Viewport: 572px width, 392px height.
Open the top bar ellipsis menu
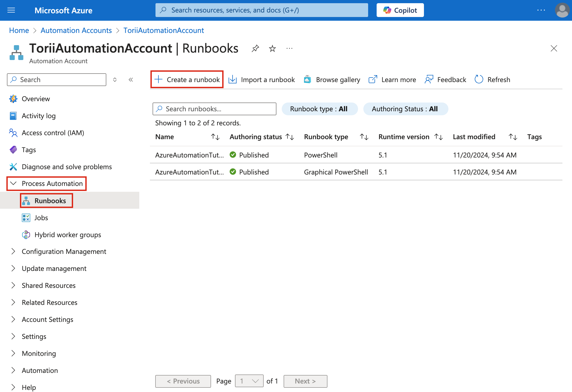[541, 10]
